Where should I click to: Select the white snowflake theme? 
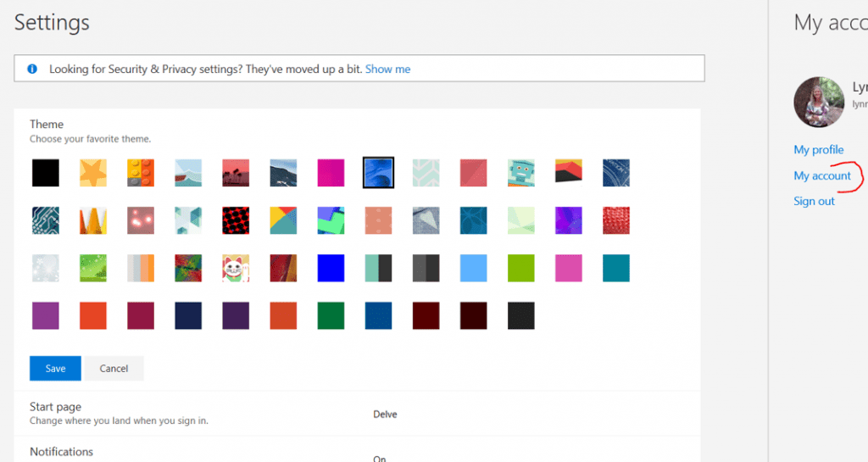pos(46,268)
